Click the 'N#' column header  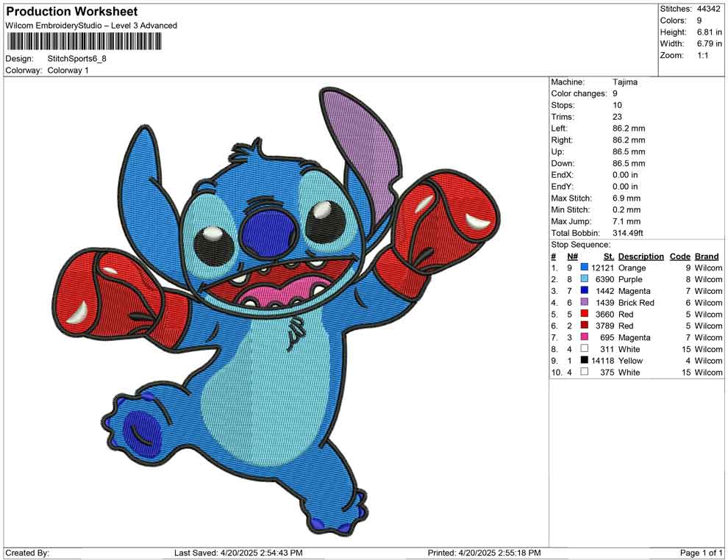coord(572,256)
